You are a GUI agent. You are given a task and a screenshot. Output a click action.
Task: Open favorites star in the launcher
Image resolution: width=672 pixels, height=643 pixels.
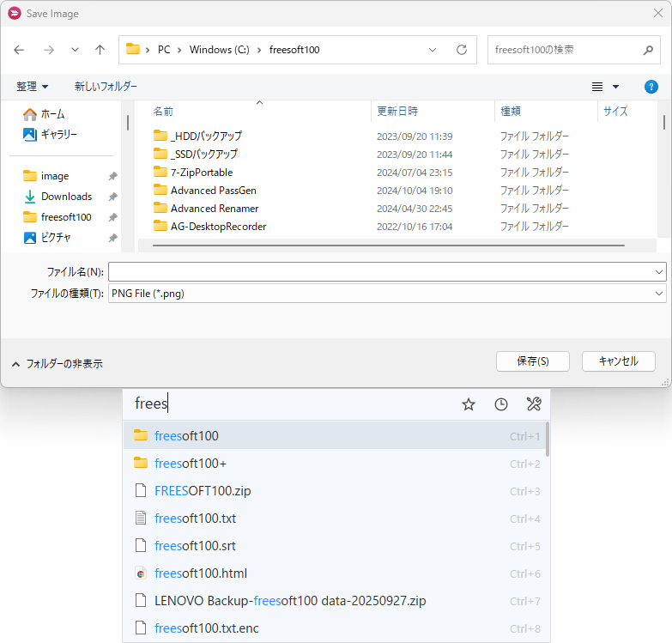tap(469, 404)
